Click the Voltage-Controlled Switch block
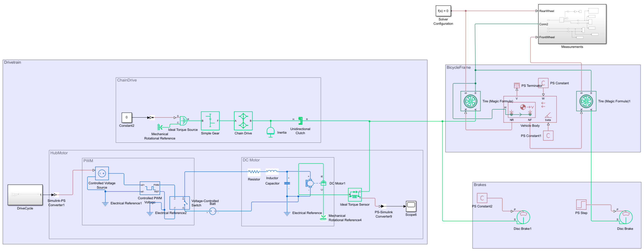 click(179, 203)
